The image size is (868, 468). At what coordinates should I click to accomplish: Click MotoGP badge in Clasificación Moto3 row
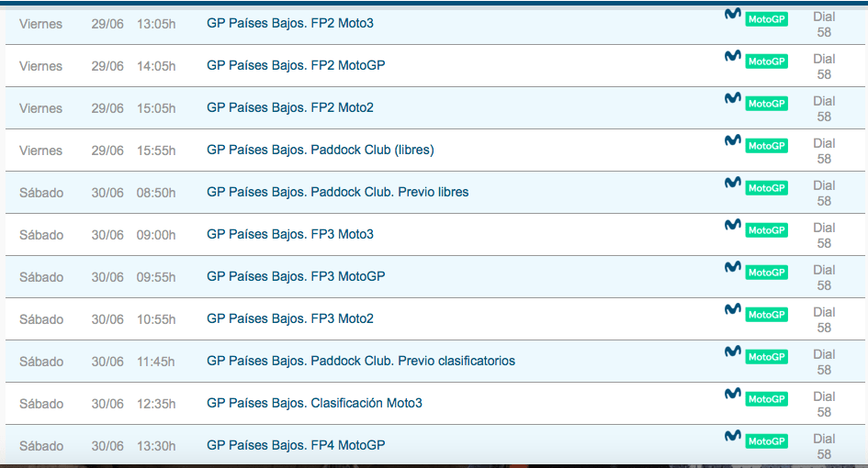click(766, 399)
